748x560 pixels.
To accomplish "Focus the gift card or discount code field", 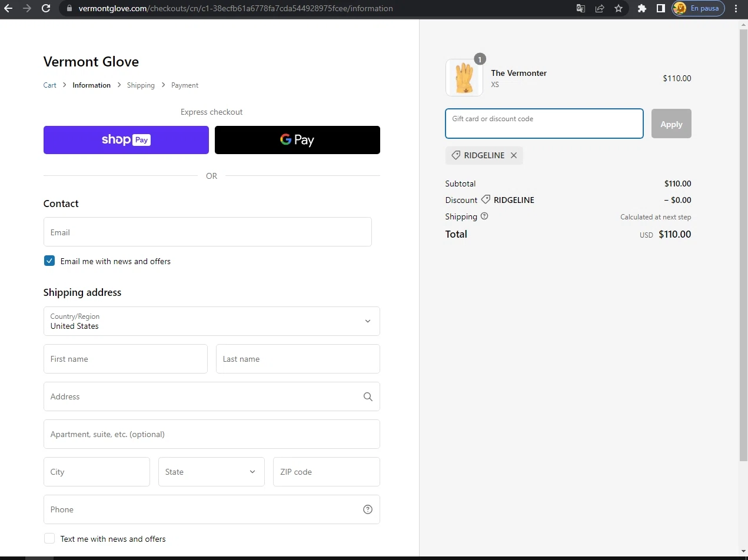I will (544, 124).
